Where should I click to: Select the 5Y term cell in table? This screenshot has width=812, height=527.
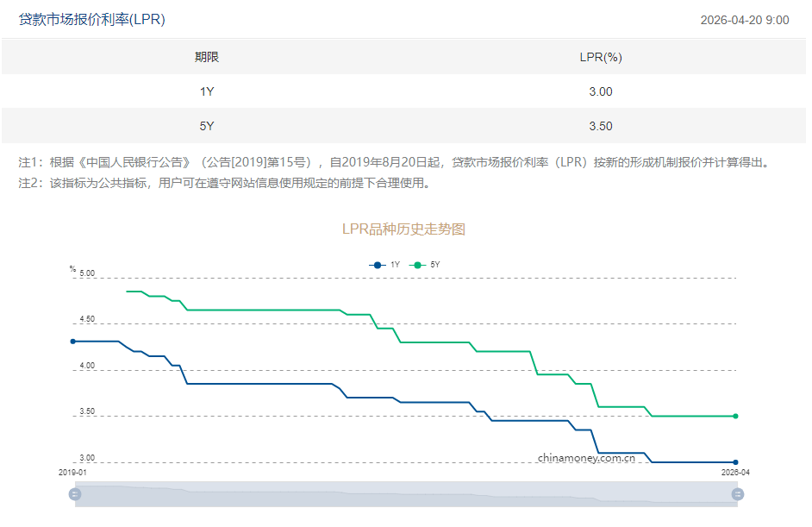point(206,126)
